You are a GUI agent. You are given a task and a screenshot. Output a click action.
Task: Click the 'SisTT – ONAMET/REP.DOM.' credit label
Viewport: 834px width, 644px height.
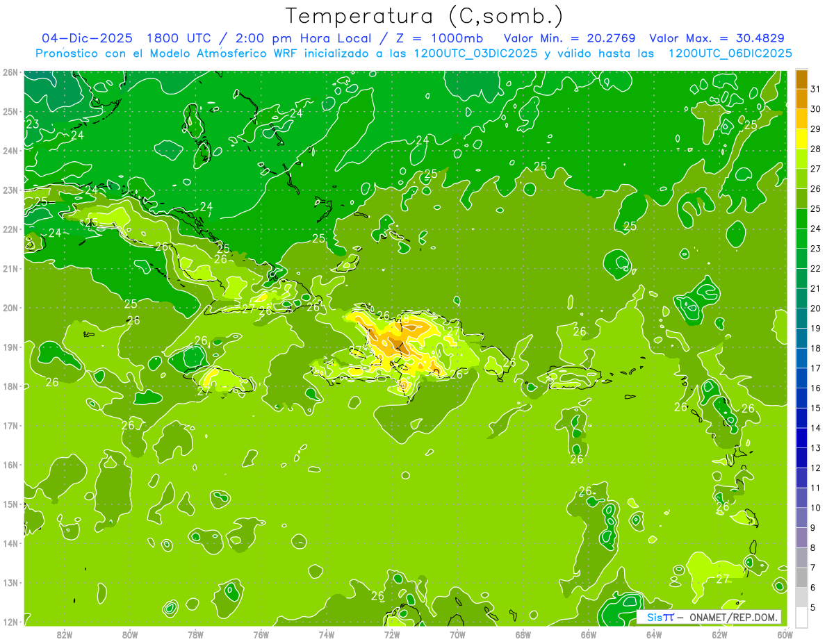click(710, 617)
